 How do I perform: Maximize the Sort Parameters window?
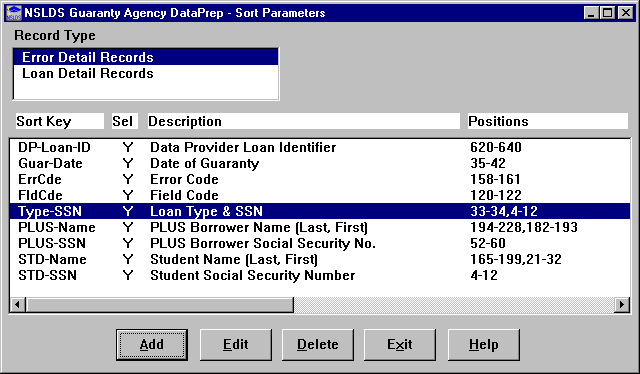pos(607,13)
